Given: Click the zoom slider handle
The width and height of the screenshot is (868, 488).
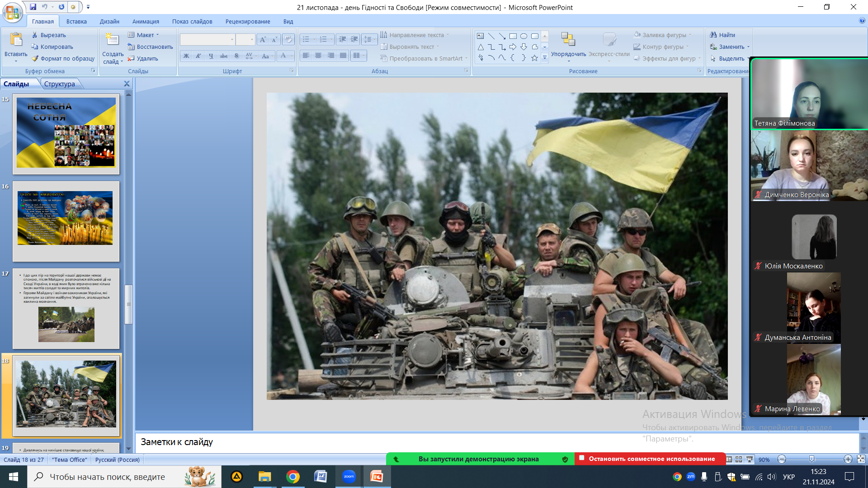Looking at the screenshot, I should [x=811, y=459].
